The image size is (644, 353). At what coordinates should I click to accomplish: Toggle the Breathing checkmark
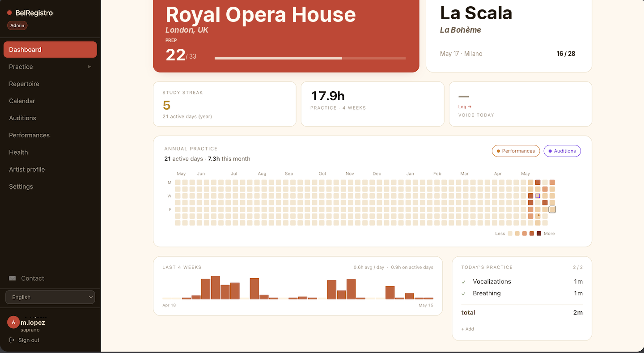[464, 293]
